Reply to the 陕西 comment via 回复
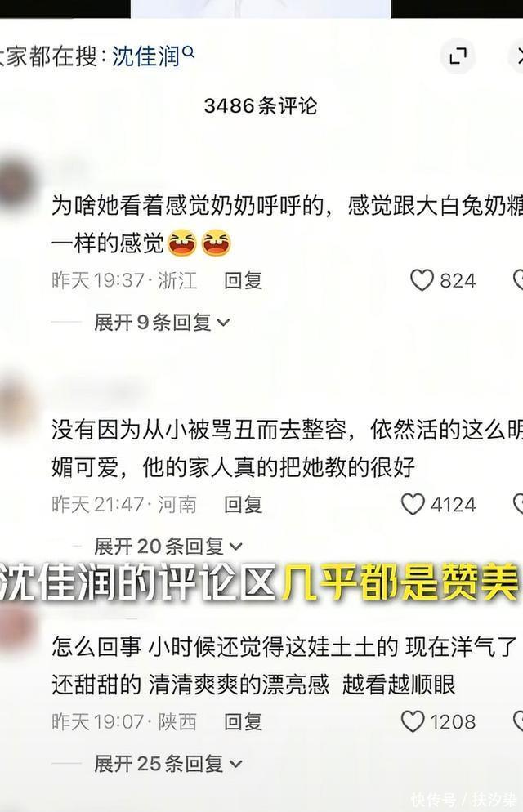Screen dimensions: 523x812 (244, 722)
